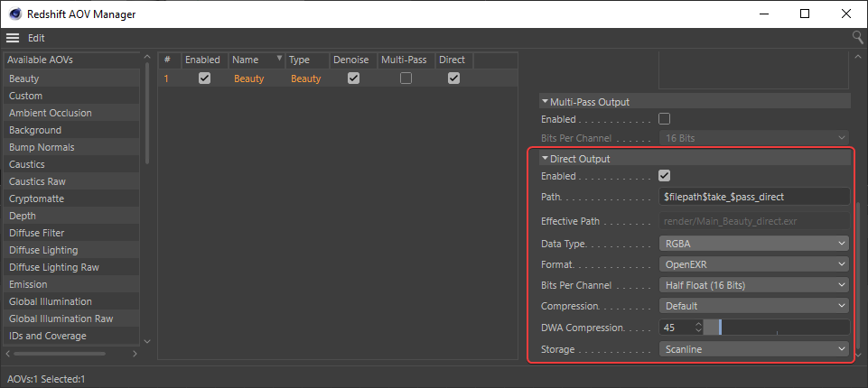Viewport: 868px width, 388px height.
Task: Click the Type column header
Action: pyautogui.click(x=299, y=60)
